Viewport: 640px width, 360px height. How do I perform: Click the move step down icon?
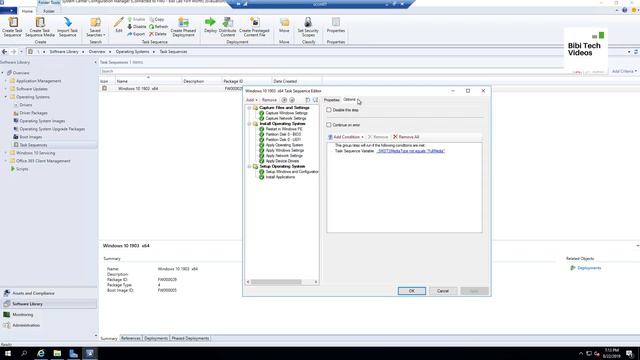click(x=292, y=100)
